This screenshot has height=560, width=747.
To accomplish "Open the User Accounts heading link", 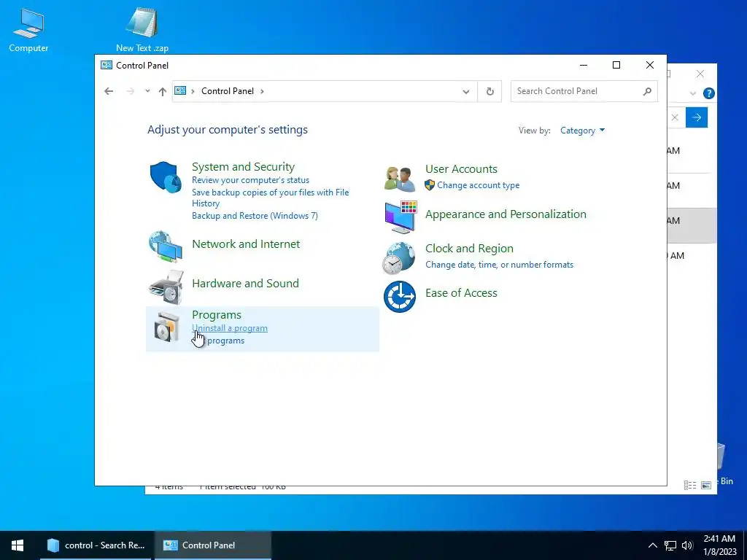I will coord(461,169).
